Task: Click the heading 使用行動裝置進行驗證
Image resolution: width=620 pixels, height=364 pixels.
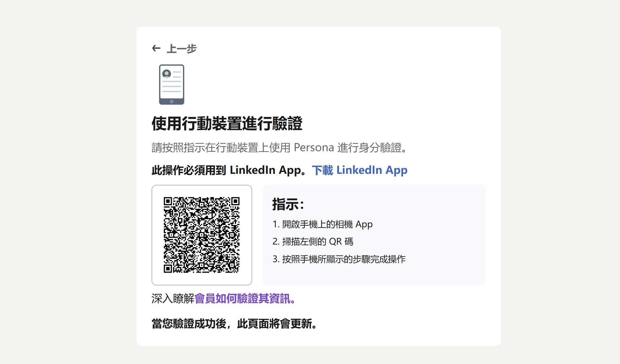Action: [x=227, y=123]
